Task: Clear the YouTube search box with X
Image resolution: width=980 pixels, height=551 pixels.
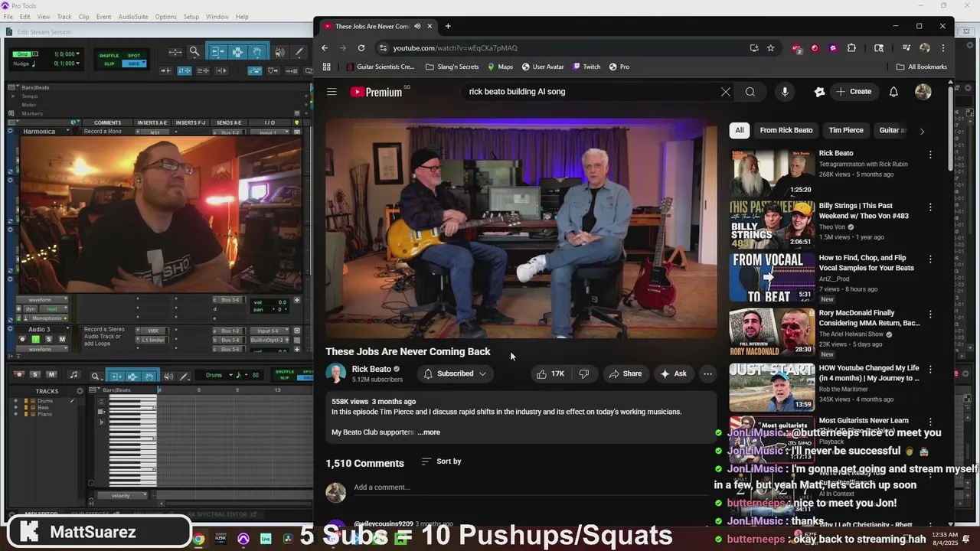Action: point(725,92)
